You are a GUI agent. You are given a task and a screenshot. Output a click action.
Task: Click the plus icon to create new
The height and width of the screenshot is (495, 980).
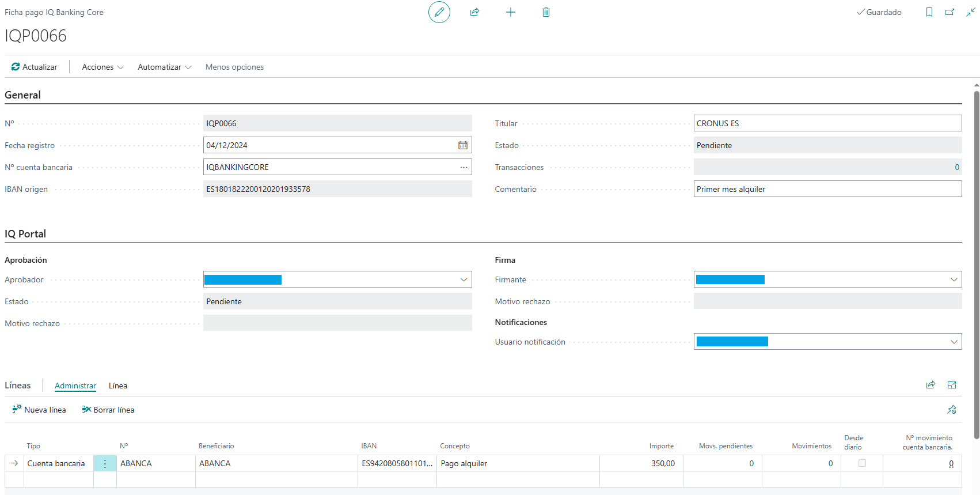(510, 12)
